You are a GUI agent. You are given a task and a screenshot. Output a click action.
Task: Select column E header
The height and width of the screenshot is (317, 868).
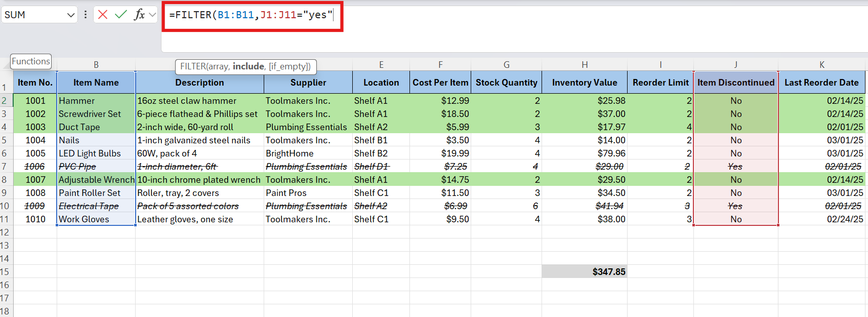381,65
